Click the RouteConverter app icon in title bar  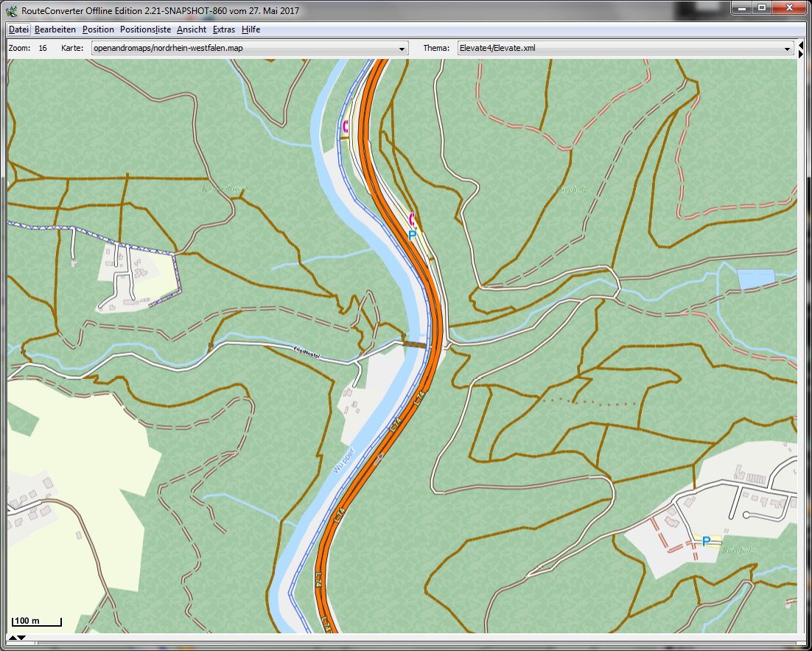coord(11,10)
